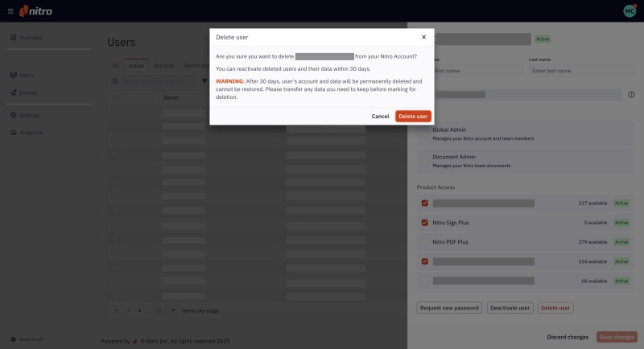
Task: Open the hamburger menu icon
Action: pyautogui.click(x=10, y=11)
